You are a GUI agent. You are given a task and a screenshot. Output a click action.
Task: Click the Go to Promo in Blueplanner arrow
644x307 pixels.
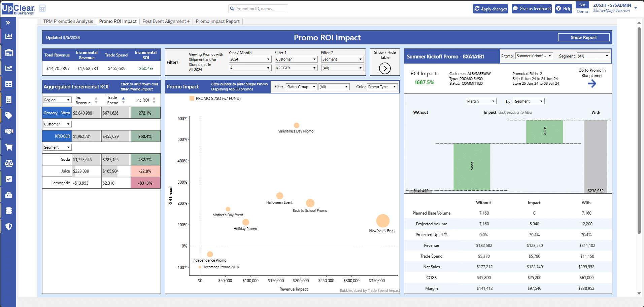click(x=592, y=84)
